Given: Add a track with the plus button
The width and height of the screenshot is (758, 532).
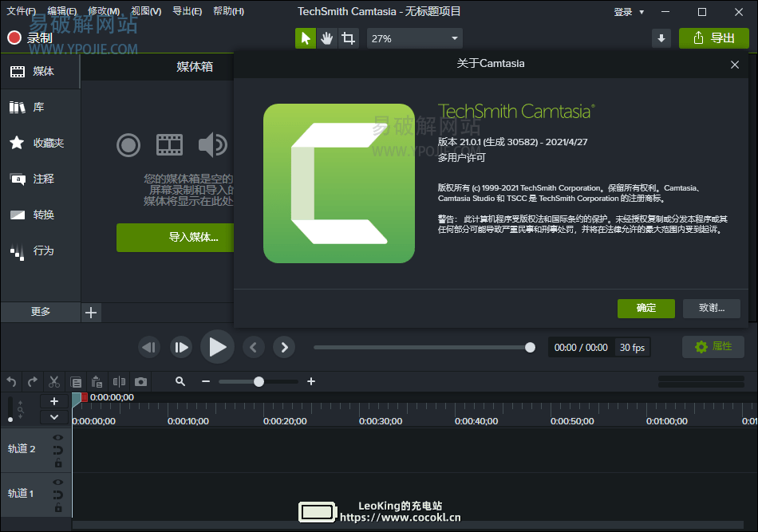Looking at the screenshot, I should 54,401.
